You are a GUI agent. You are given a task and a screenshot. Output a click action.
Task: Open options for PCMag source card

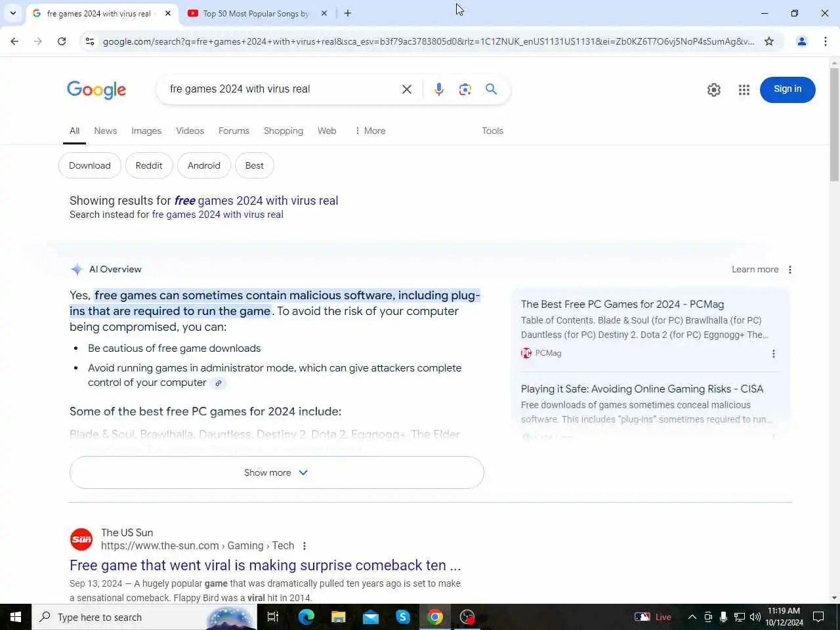tap(774, 354)
